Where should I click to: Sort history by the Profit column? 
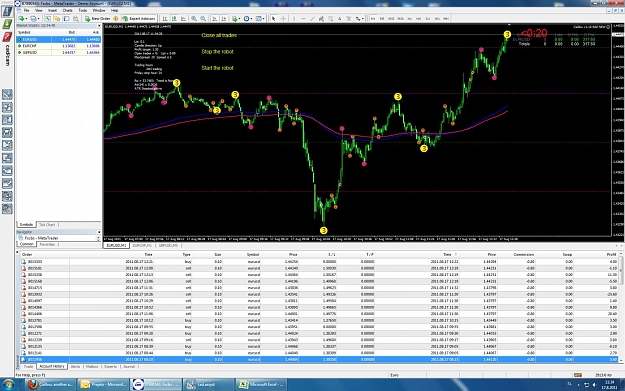611,254
